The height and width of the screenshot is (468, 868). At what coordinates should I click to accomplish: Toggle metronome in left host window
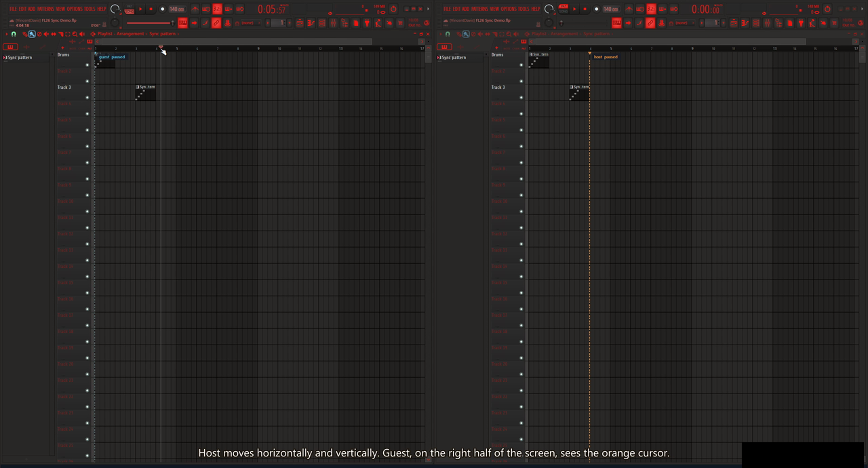click(195, 9)
